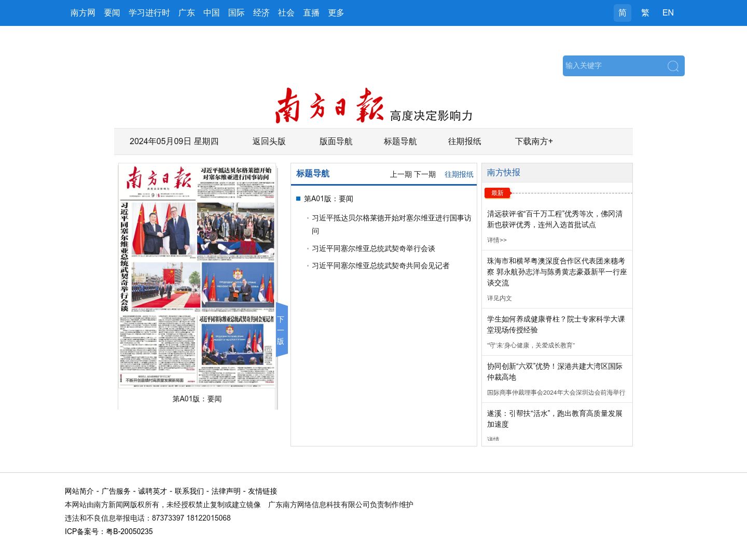Image resolution: width=747 pixels, height=560 pixels.
Task: Open news 清远获评省“百千万工程”优秀等次
Action: (x=555, y=219)
